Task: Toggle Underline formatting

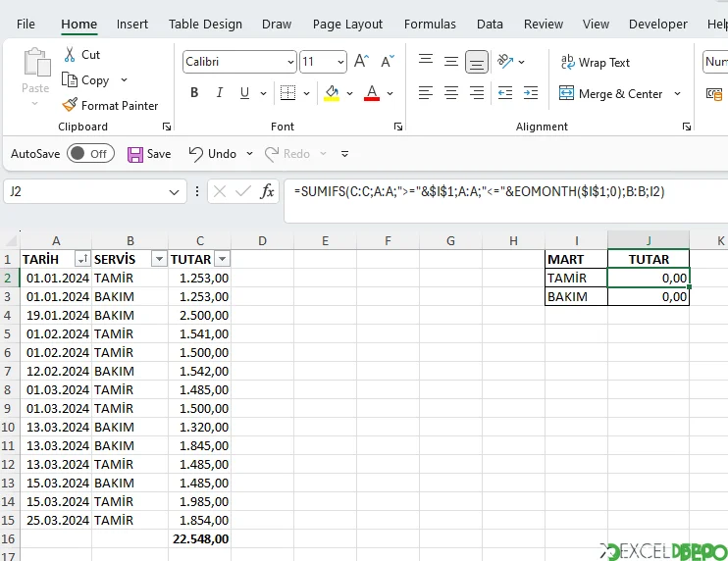Action: click(244, 93)
